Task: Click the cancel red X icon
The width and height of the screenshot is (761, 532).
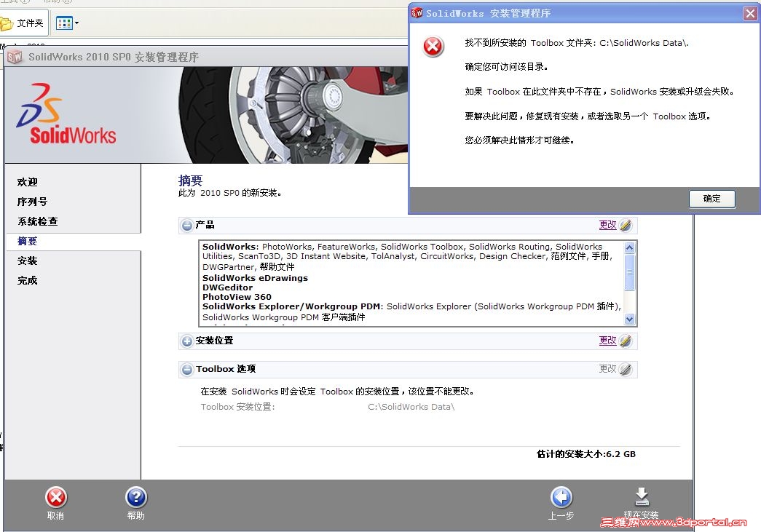Action: coord(56,498)
